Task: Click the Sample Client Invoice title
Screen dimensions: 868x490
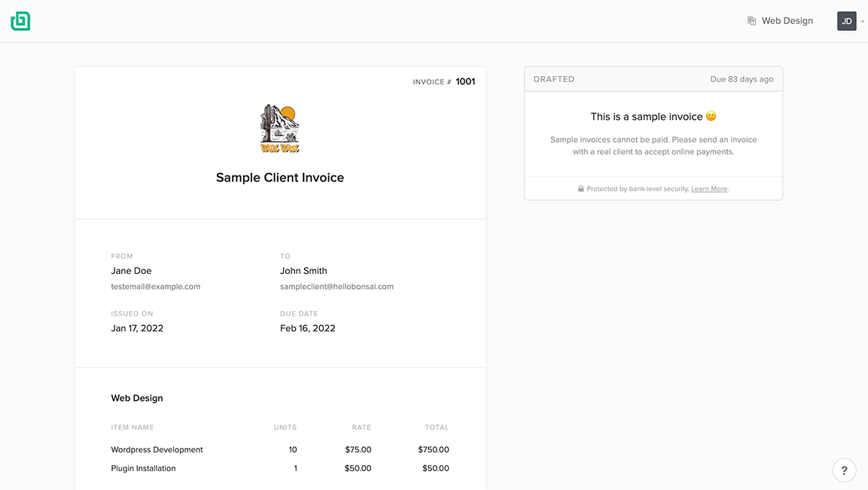Action: pyautogui.click(x=280, y=178)
